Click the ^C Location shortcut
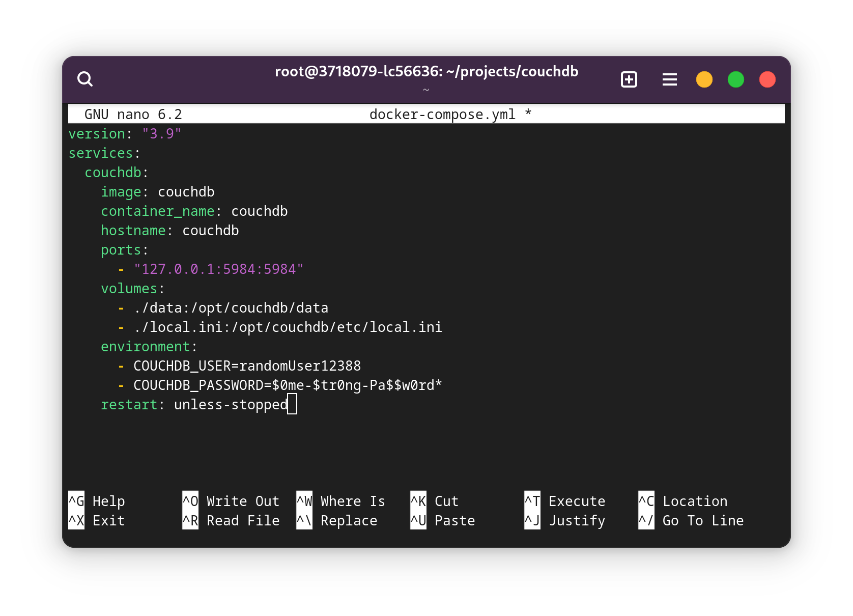This screenshot has width=853, height=616. click(x=683, y=501)
